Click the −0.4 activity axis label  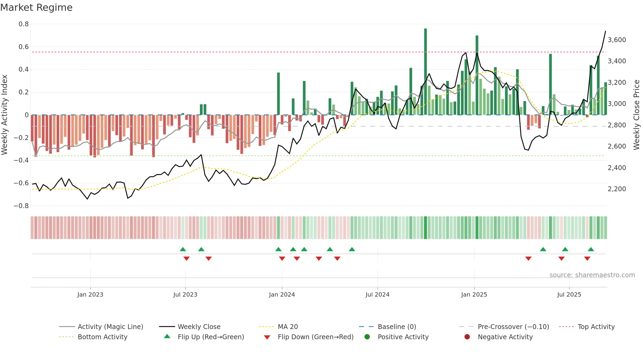click(x=21, y=160)
